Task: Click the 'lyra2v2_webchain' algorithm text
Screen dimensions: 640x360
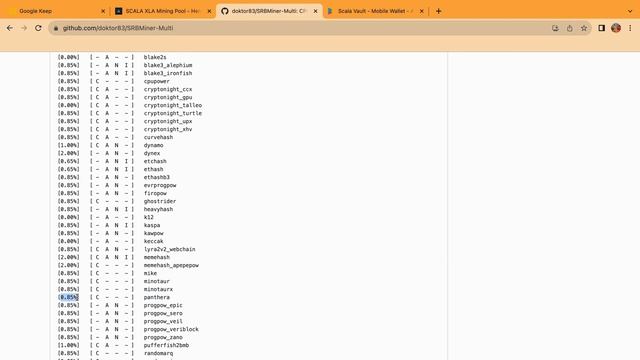Action: [x=169, y=249]
